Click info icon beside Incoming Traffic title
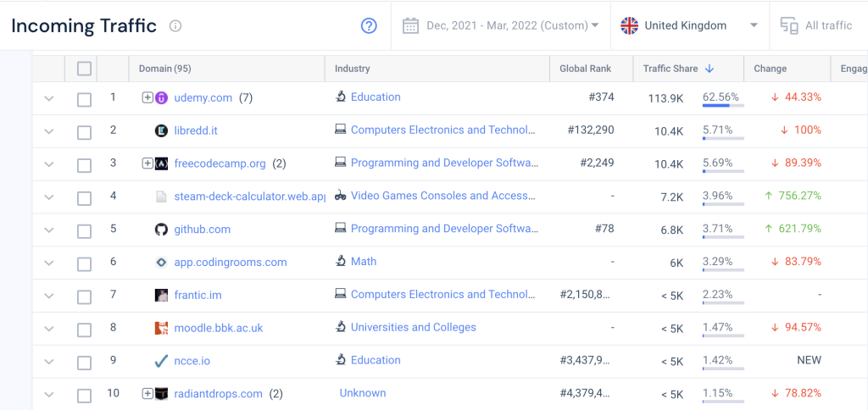 [175, 26]
